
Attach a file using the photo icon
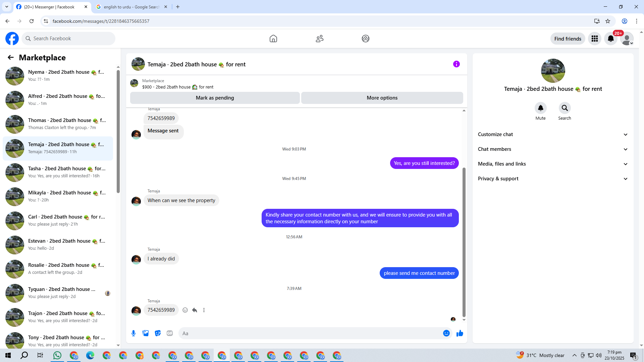point(146,333)
